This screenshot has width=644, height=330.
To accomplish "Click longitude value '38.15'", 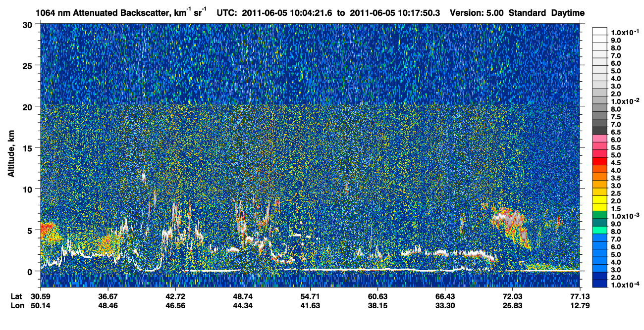I will [x=377, y=305].
